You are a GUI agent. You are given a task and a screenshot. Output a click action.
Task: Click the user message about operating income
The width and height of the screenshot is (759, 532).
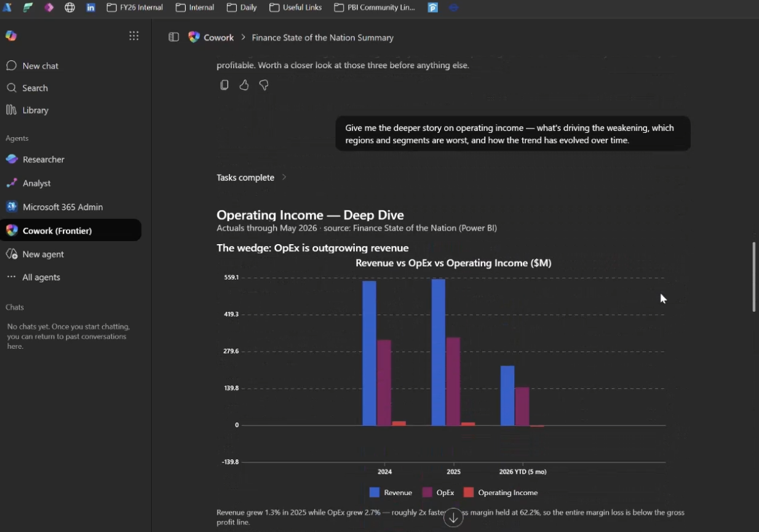513,133
